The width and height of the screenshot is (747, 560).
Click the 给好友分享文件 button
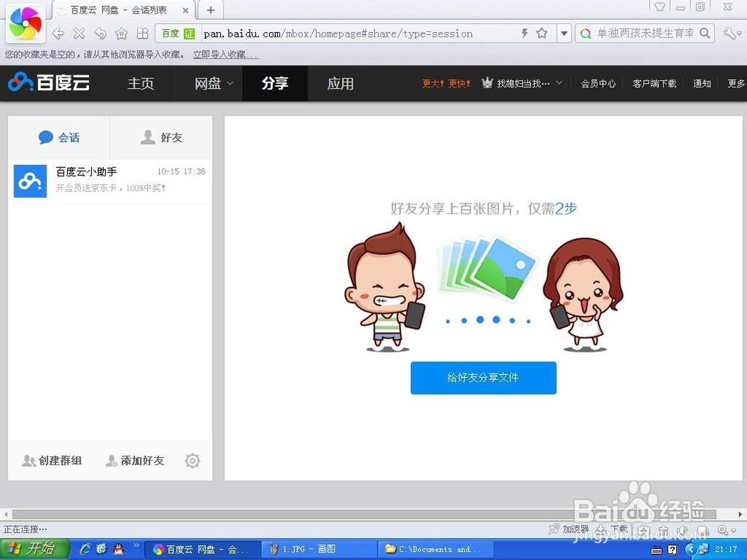tap(483, 378)
